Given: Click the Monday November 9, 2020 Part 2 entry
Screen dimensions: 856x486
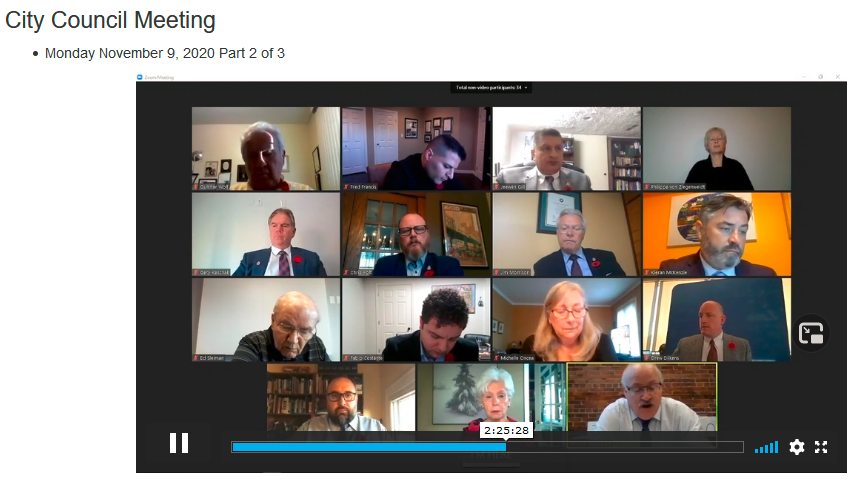Looking at the screenshot, I should point(164,53).
